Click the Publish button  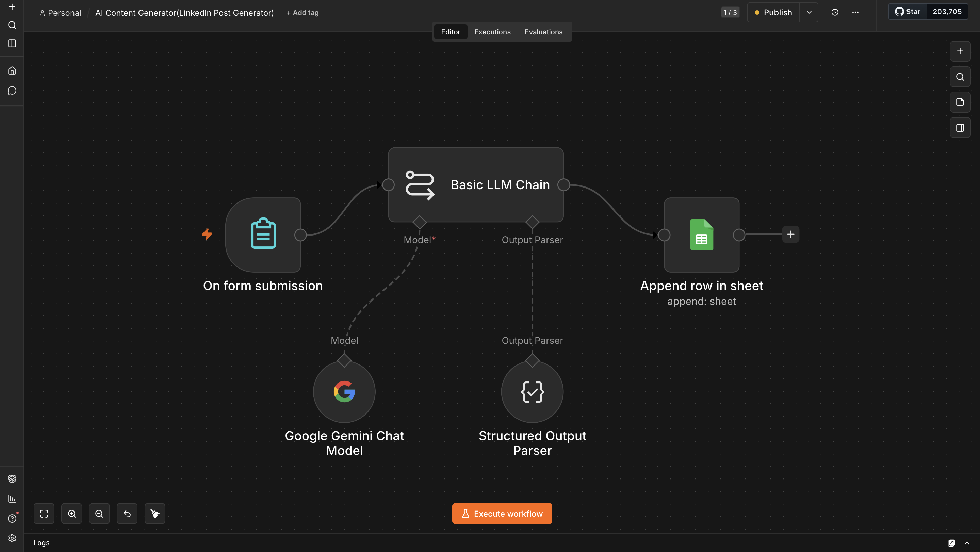(x=773, y=12)
